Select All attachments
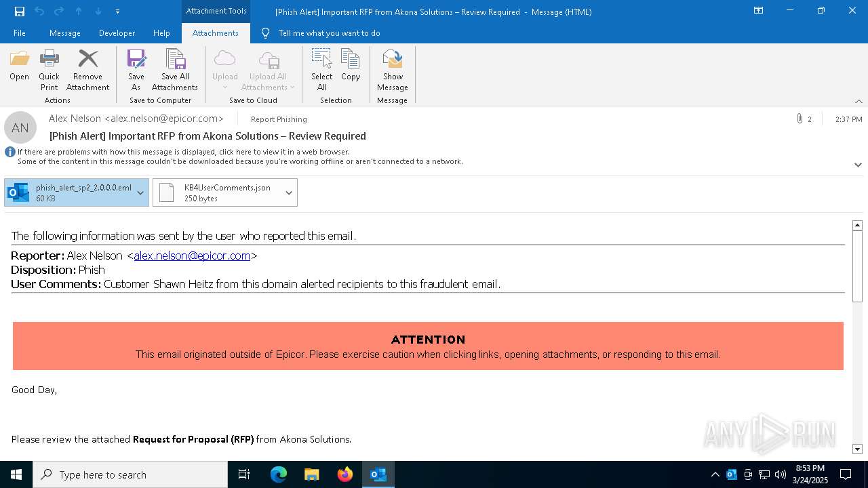The width and height of the screenshot is (868, 488). (322, 70)
